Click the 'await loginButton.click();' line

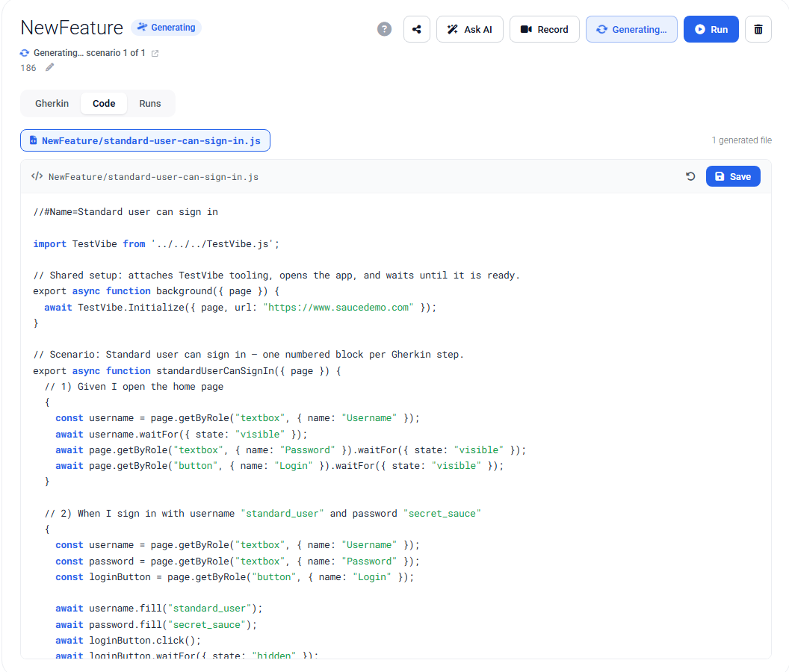pos(128,641)
